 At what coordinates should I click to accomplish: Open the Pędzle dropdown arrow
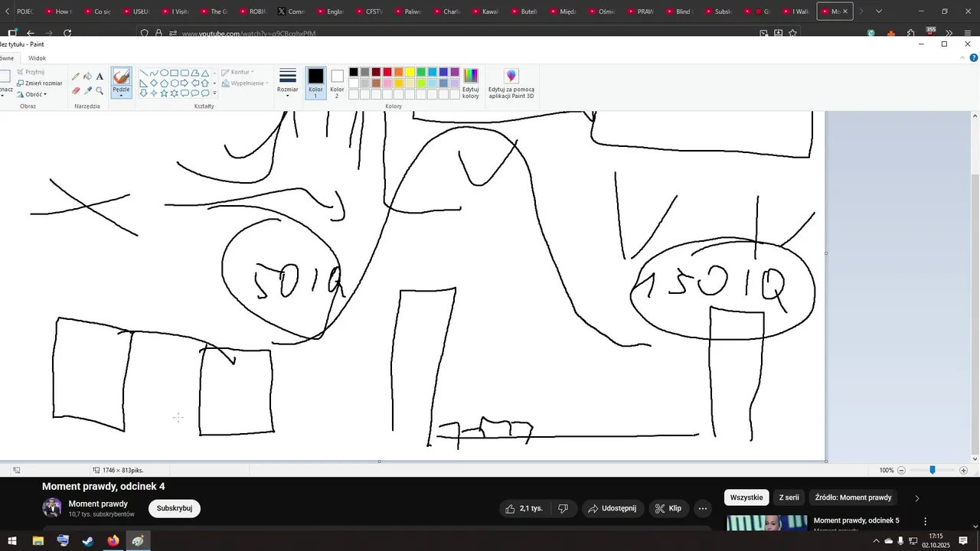tap(121, 95)
